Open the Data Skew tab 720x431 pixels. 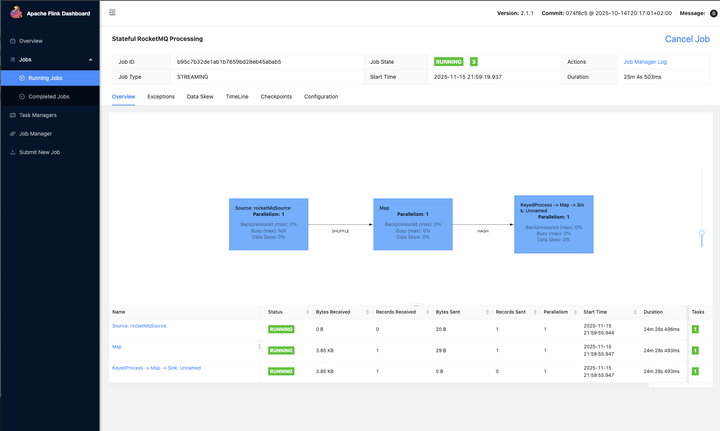click(x=200, y=96)
